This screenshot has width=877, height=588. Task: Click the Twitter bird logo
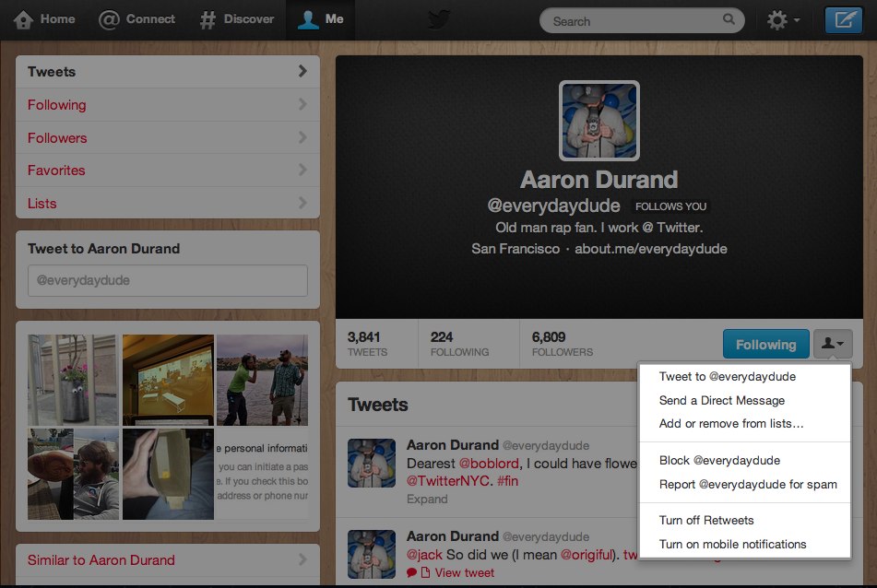click(439, 20)
